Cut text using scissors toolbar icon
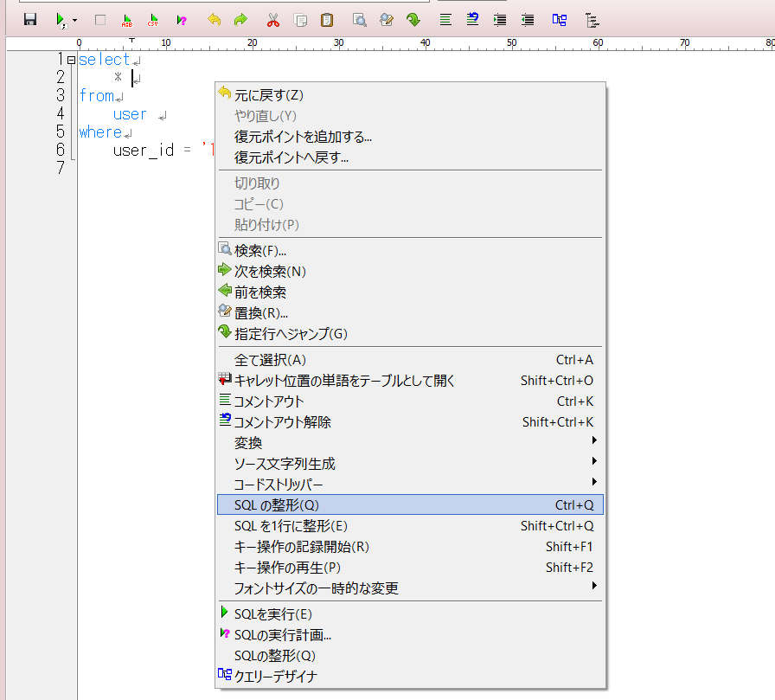This screenshot has width=775, height=700. [272, 19]
